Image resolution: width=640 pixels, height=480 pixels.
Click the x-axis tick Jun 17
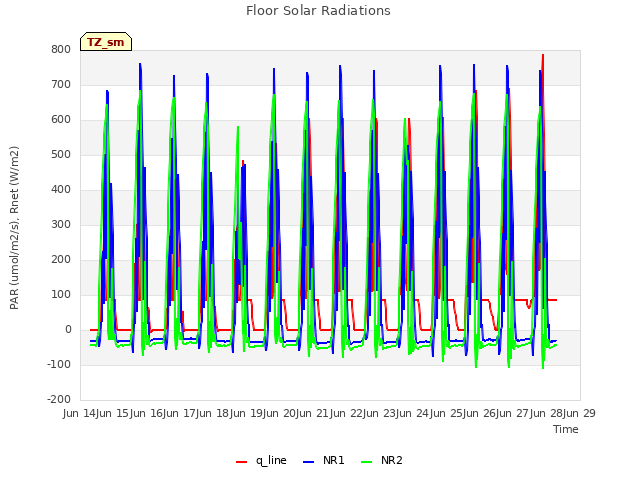point(181,413)
